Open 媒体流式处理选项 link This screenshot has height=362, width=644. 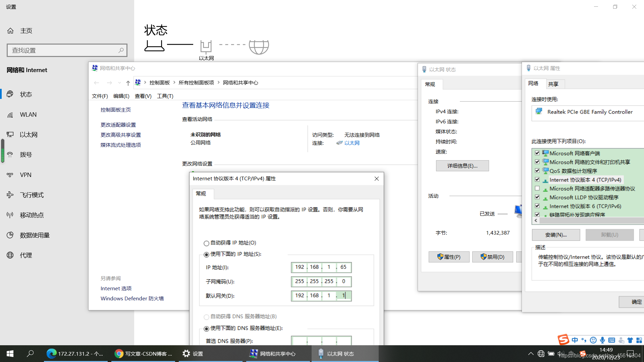121,145
